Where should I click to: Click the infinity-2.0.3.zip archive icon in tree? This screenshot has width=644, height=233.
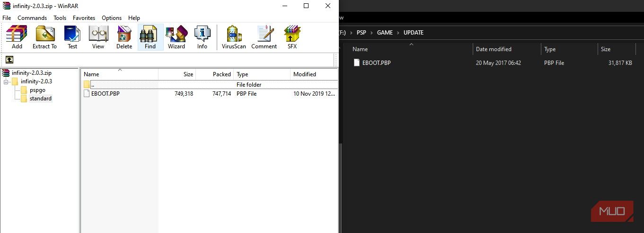point(6,73)
